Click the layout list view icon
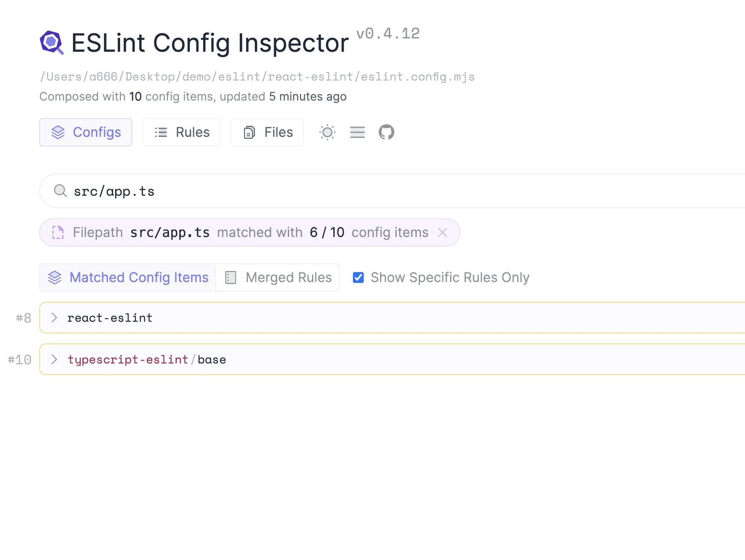 [357, 132]
